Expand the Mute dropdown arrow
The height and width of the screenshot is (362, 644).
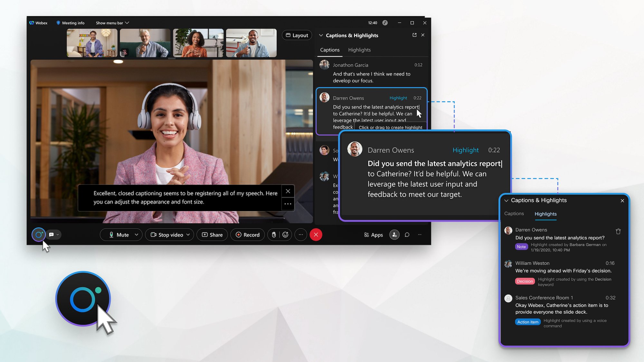137,235
